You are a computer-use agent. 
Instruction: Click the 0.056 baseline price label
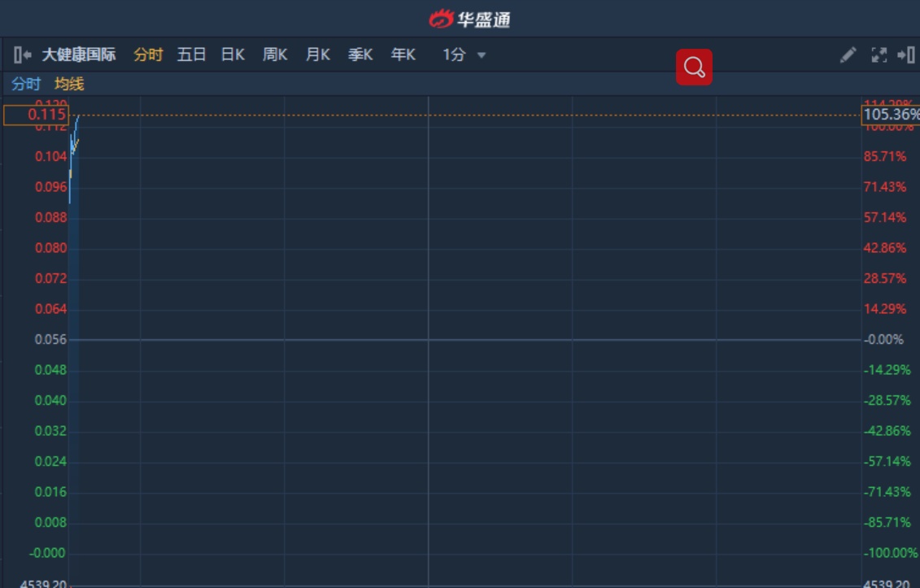[x=50, y=340]
